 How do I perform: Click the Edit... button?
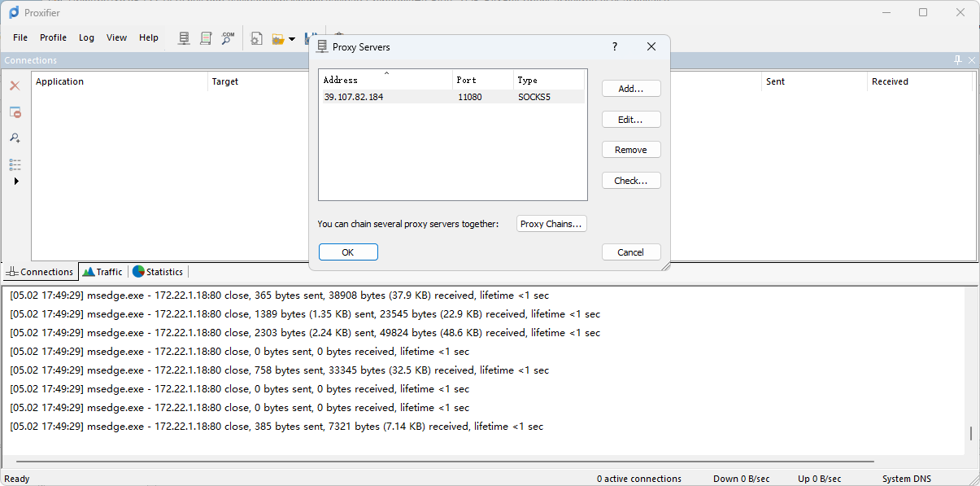[x=631, y=120]
